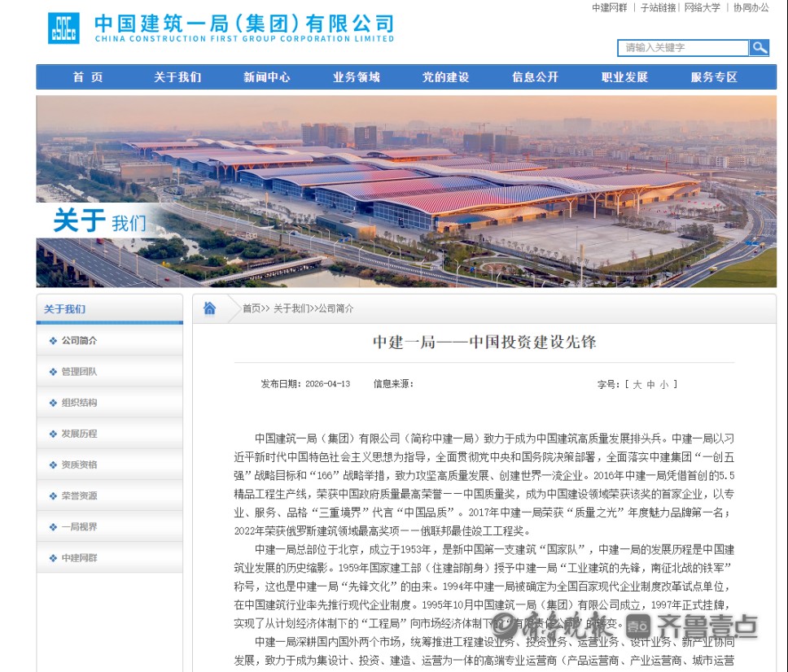Select 公司简介 in the sidebar
The height and width of the screenshot is (672, 788).
click(110, 341)
